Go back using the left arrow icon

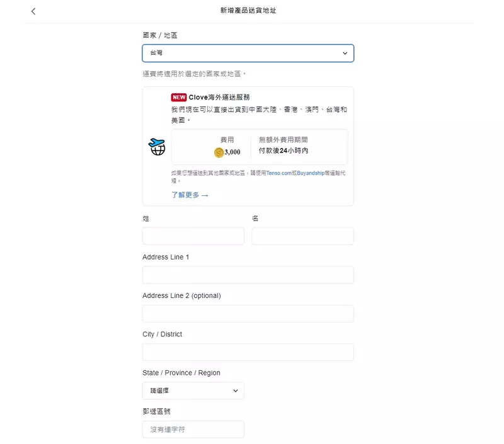pos(33,11)
